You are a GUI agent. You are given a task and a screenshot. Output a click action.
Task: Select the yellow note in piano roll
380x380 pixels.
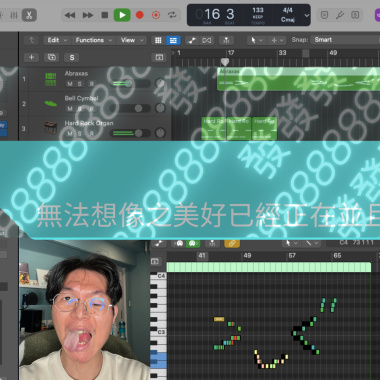tap(219, 319)
